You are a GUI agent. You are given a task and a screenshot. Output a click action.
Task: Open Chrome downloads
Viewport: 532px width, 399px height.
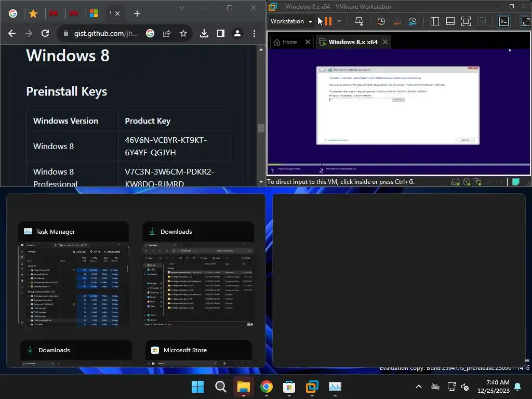pos(204,33)
